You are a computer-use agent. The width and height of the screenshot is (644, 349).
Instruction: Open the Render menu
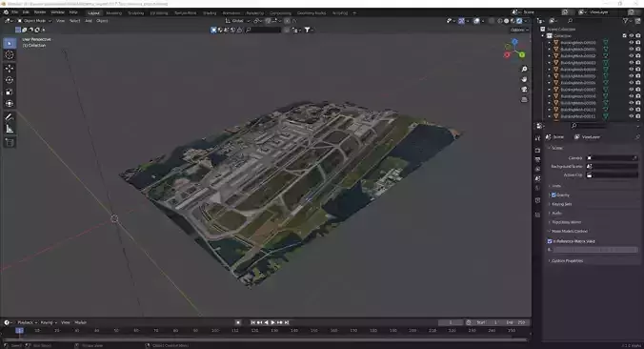(40, 12)
